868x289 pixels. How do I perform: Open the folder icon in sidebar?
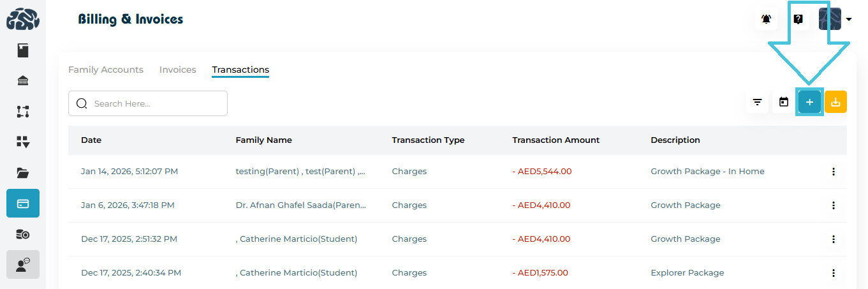[x=23, y=172]
